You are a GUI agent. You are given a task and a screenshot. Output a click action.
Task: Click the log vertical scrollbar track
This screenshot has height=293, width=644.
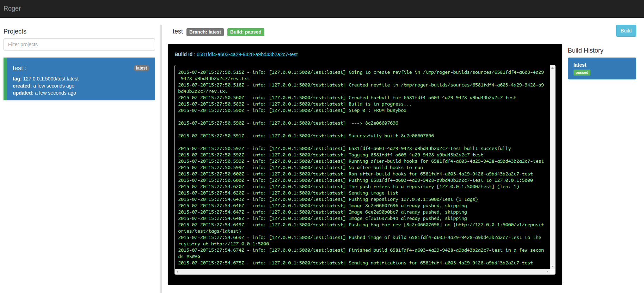[x=553, y=167]
